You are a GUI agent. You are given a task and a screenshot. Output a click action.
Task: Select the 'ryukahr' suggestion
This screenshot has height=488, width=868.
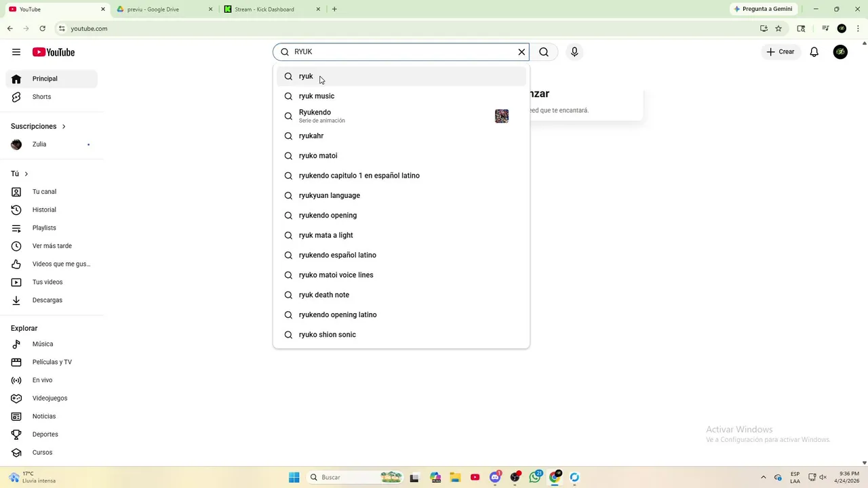point(401,136)
